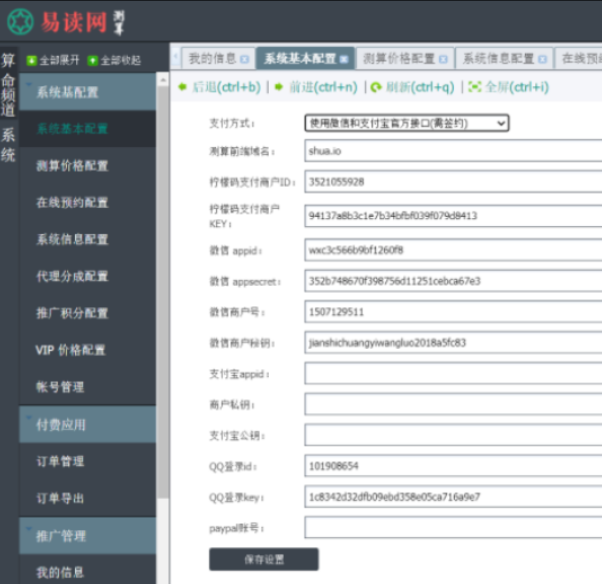
Task: Click the 全部展开 expand-all icon
Action: 32,61
